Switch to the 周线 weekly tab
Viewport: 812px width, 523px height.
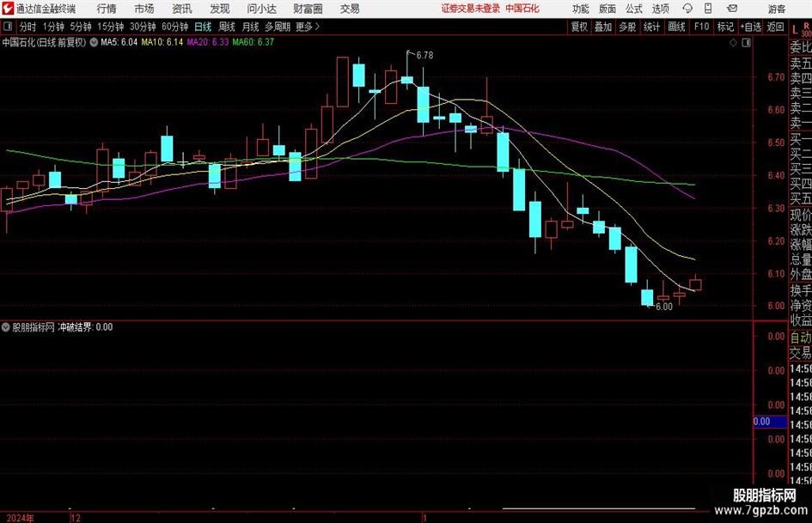227,27
